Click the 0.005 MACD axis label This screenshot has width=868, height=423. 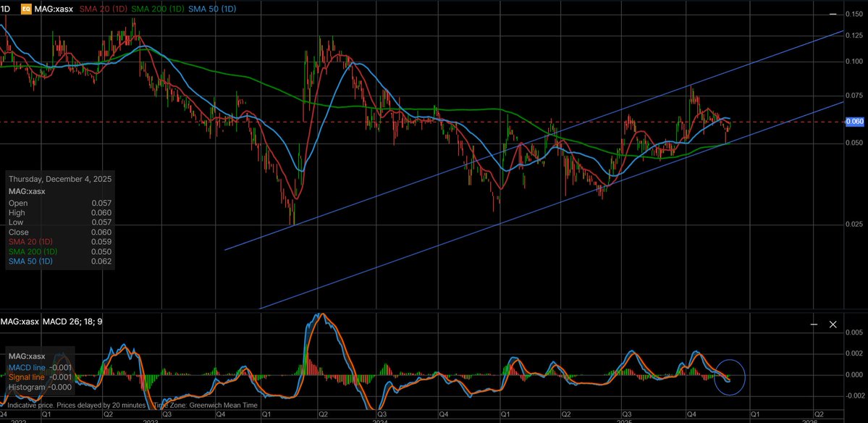tap(856, 332)
